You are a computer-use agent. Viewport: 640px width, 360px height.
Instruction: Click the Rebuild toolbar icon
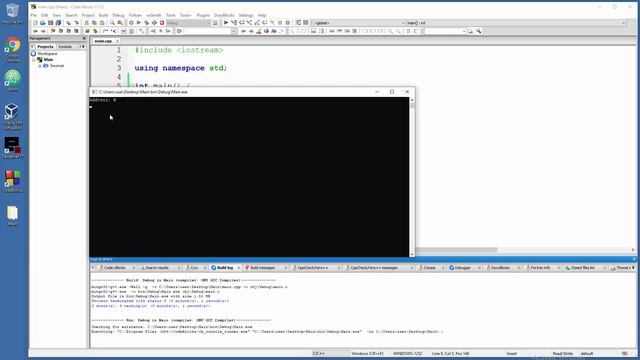pyautogui.click(x=154, y=23)
